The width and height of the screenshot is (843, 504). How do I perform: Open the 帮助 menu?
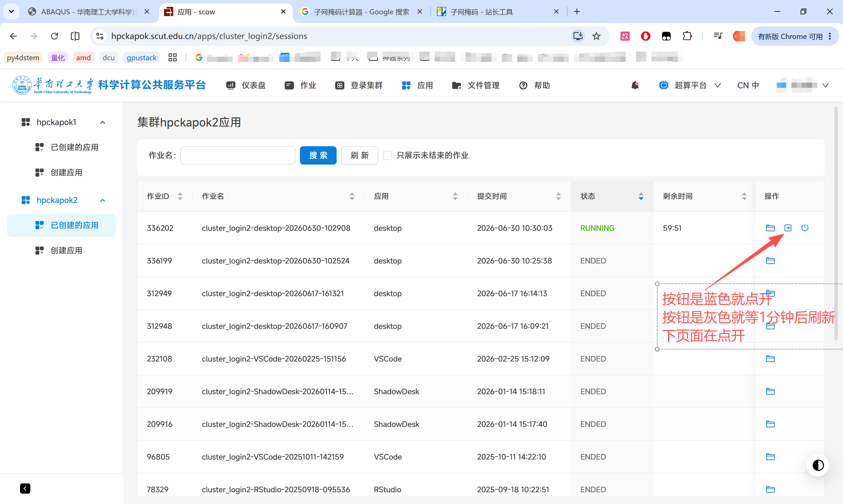click(x=534, y=85)
